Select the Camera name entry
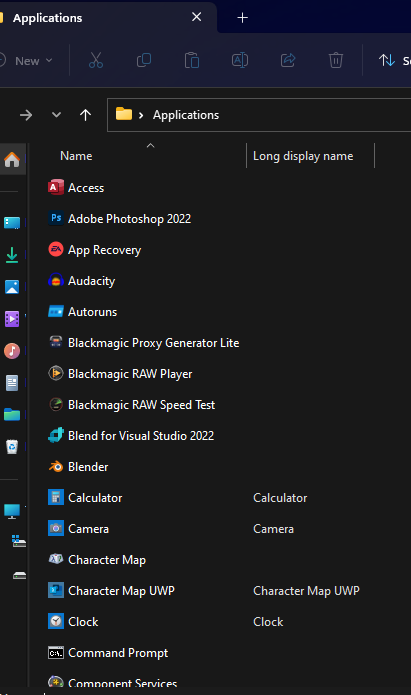Viewport: 411px width, 695px height. coord(88,529)
